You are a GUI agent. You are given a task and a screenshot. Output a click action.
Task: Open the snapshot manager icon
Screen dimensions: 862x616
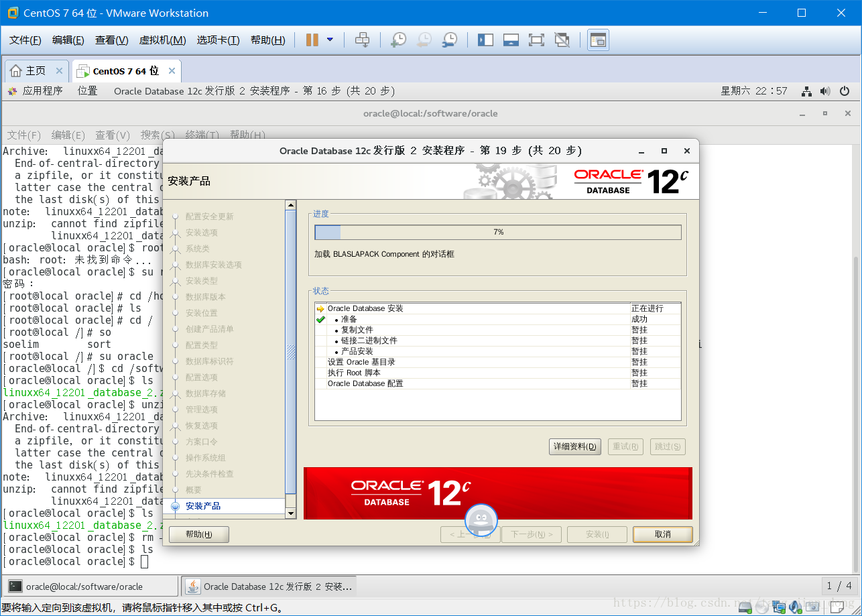coord(450,40)
